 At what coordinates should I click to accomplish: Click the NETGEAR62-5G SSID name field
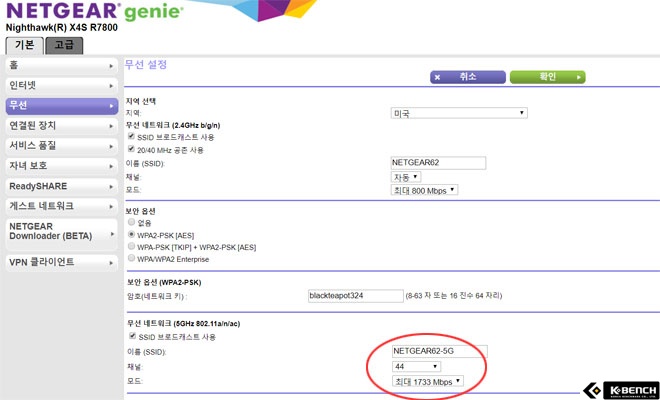[440, 351]
